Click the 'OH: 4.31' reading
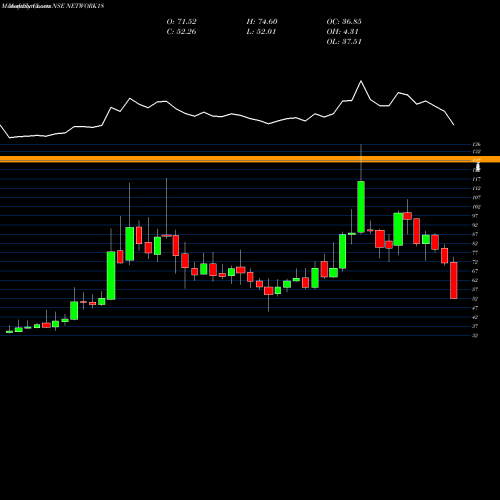 pos(342,32)
